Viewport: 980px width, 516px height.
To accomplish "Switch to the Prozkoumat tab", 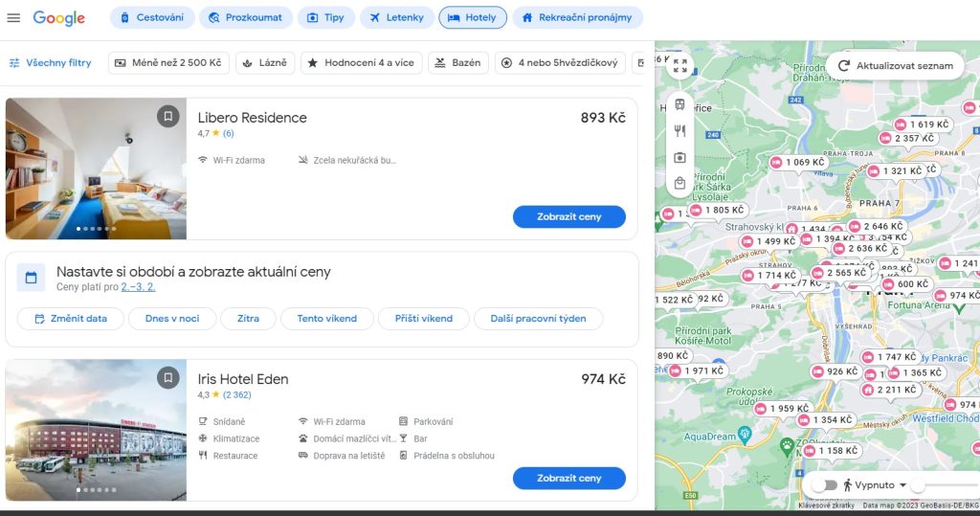I will tap(246, 17).
